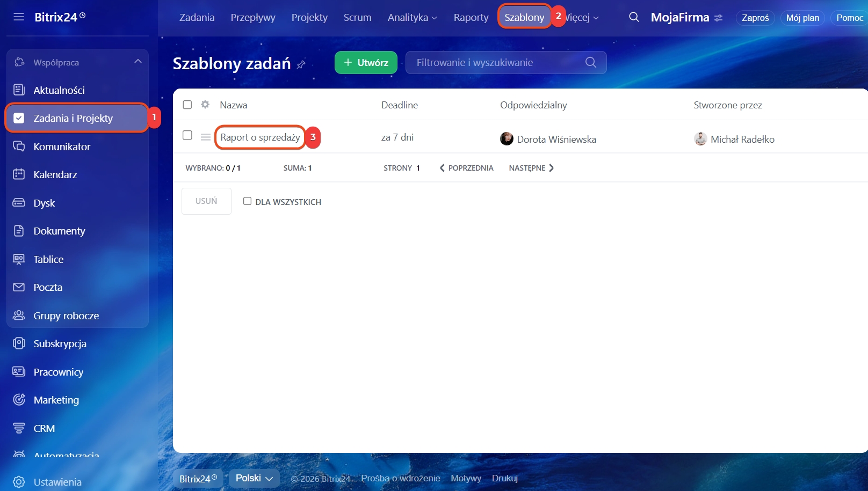Open the Kalendarz calendar icon
Image resolution: width=868 pixels, height=491 pixels.
(x=19, y=174)
